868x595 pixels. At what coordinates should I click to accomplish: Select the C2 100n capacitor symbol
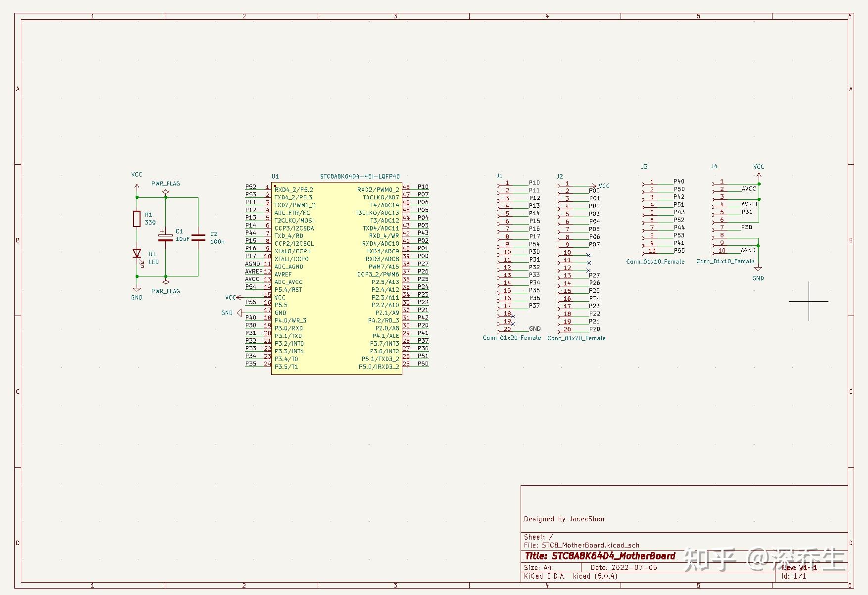coord(198,238)
